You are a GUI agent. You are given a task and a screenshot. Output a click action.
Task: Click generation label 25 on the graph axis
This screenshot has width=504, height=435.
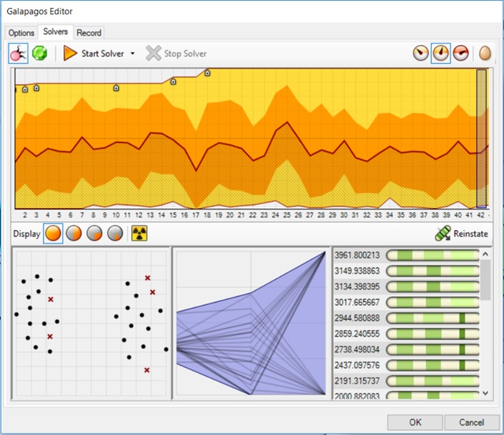(x=287, y=215)
